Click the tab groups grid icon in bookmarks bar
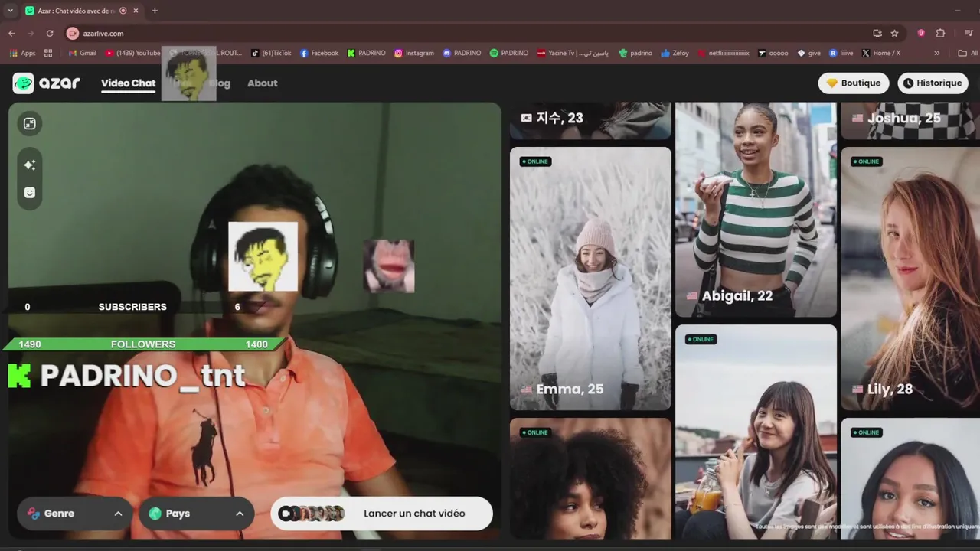Screen dimensions: 980x551 click(48, 53)
